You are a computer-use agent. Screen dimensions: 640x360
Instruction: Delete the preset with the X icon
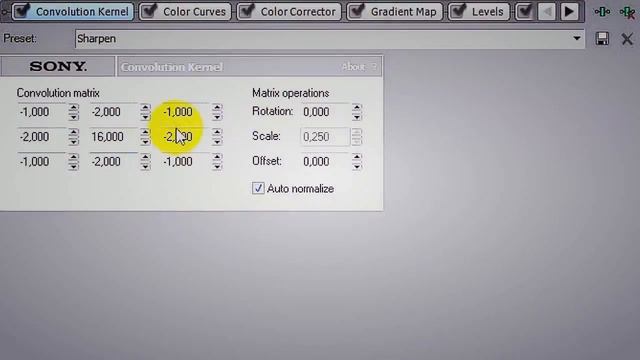coord(627,39)
